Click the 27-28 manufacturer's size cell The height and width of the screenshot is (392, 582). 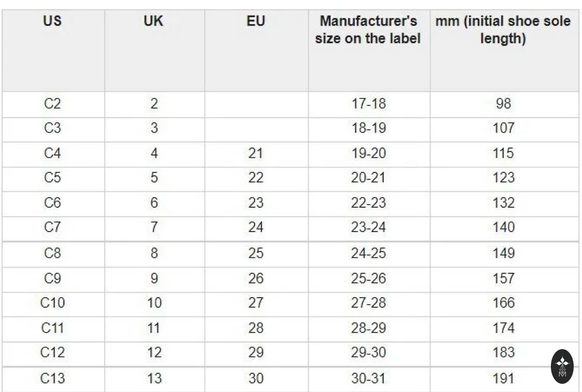pos(368,303)
